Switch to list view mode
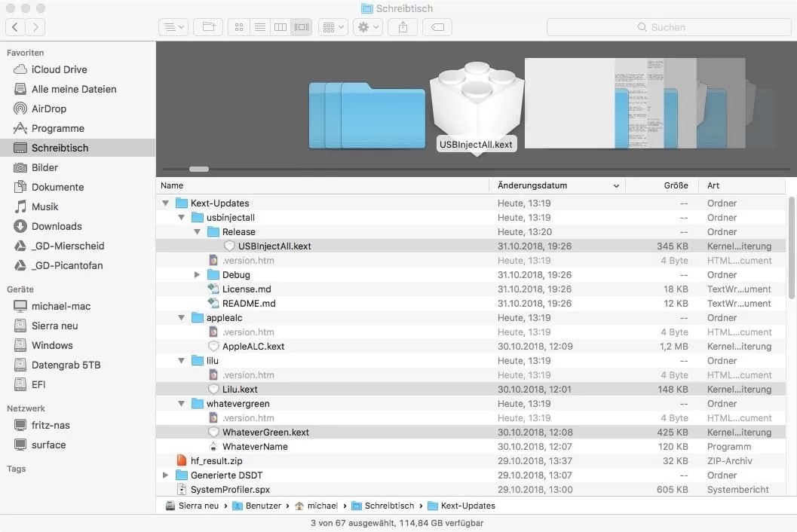This screenshot has width=797, height=532. coord(259,26)
